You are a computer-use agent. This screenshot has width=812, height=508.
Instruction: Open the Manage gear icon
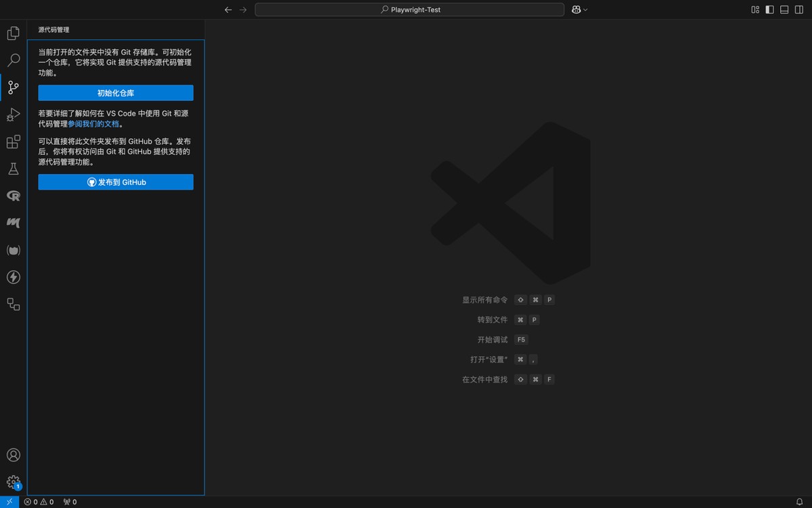[x=13, y=482]
